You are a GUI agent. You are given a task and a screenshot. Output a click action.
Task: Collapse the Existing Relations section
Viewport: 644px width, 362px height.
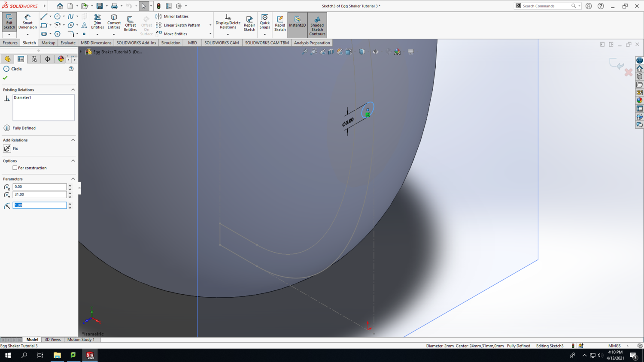click(73, 90)
